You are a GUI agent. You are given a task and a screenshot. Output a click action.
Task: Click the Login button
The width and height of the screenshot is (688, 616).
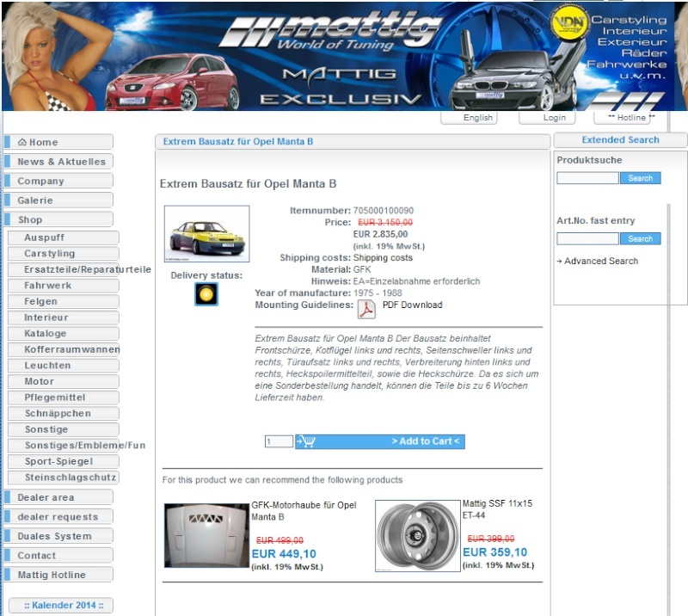click(547, 118)
